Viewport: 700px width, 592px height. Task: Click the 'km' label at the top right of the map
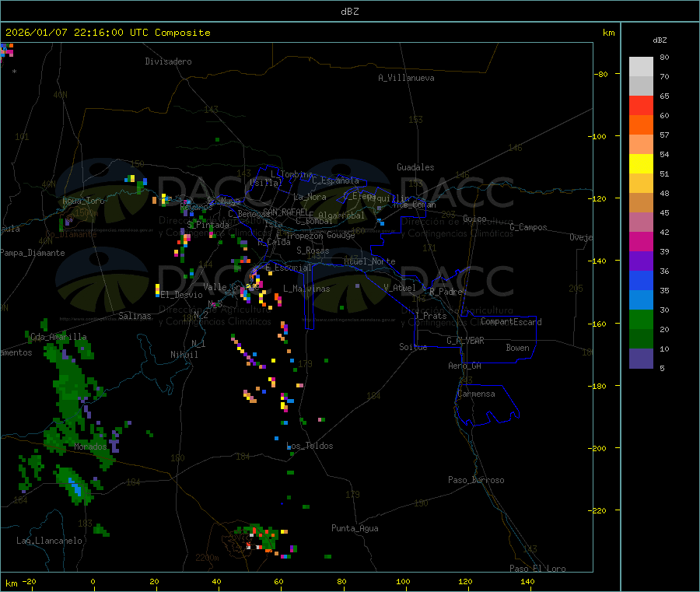(608, 33)
